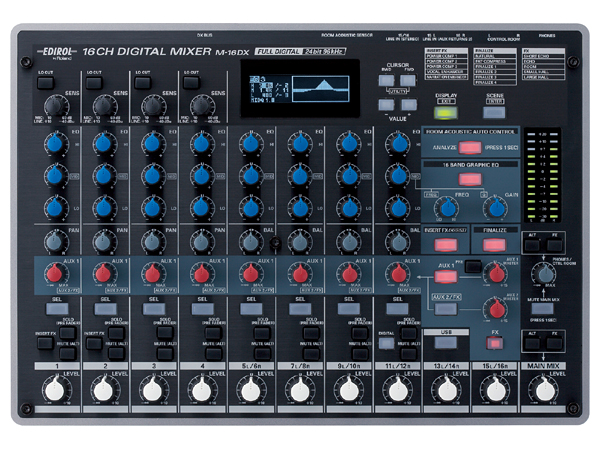Tap the VALUE minus button
The width and height of the screenshot is (600, 450).
386,104
